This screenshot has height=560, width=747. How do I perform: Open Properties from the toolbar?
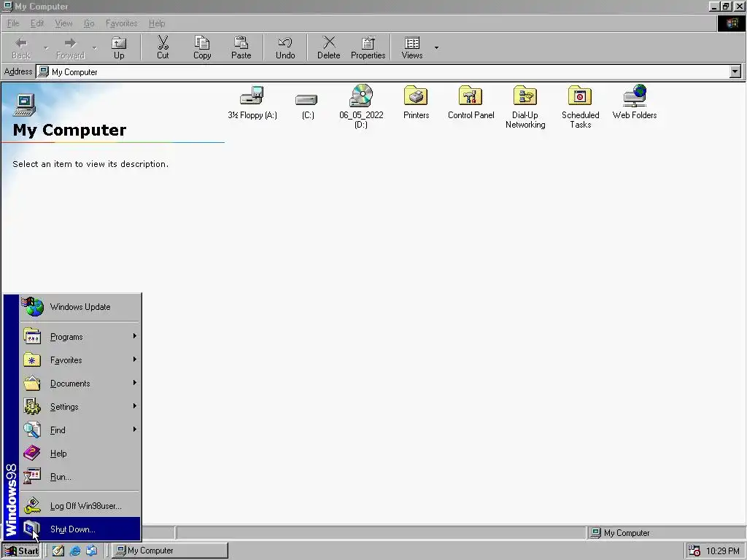click(x=368, y=47)
